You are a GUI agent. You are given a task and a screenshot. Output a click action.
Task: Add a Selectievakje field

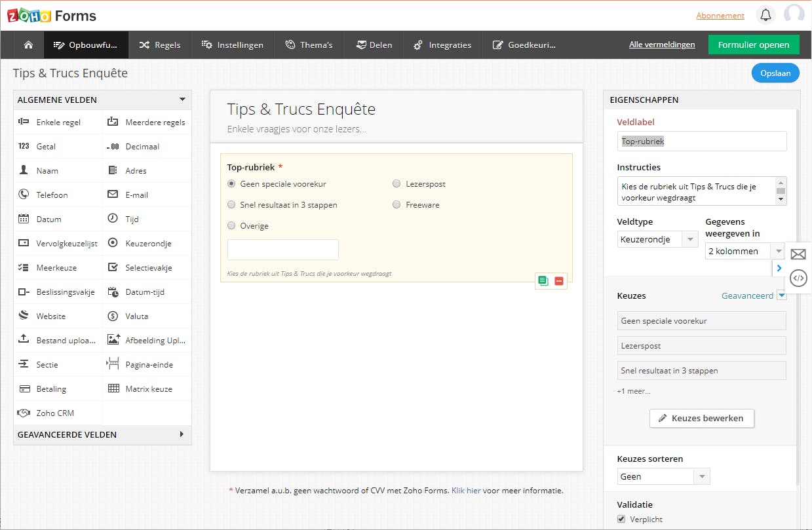point(147,267)
